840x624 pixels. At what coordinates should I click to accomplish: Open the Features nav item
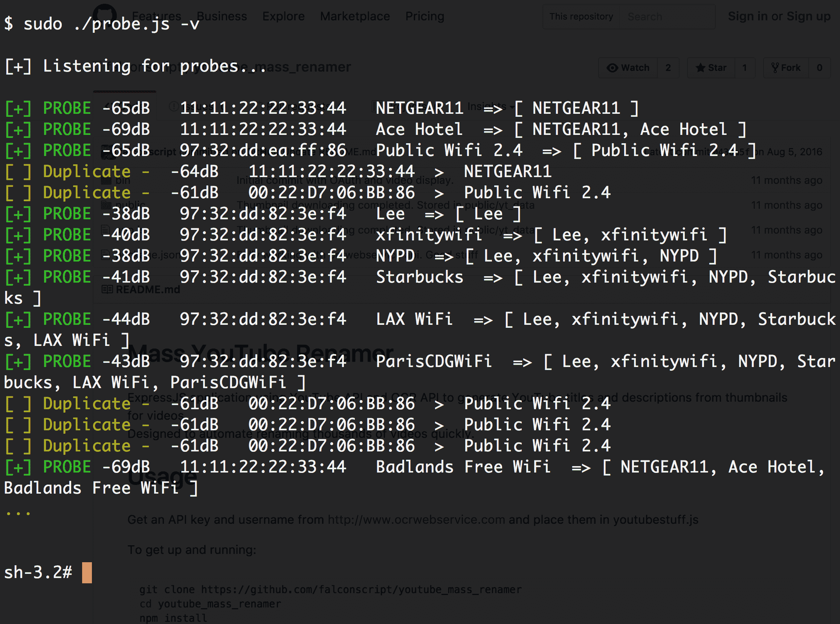[x=156, y=16]
